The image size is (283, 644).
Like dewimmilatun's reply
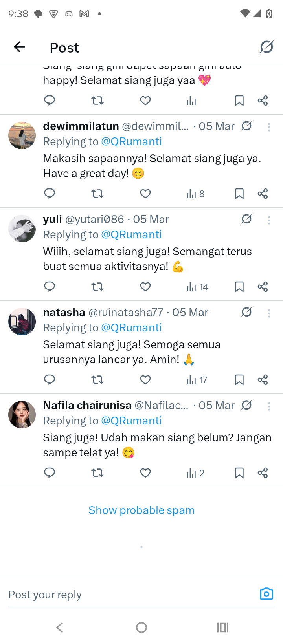[x=145, y=194]
